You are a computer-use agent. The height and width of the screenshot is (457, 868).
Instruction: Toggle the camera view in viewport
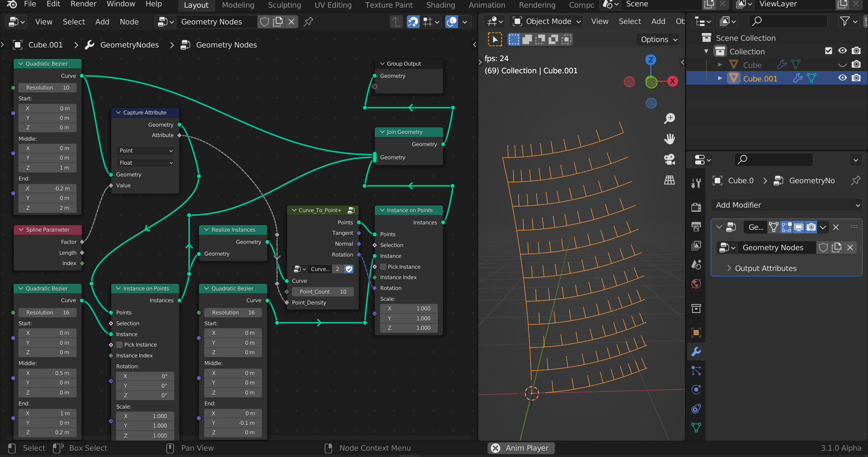click(670, 159)
